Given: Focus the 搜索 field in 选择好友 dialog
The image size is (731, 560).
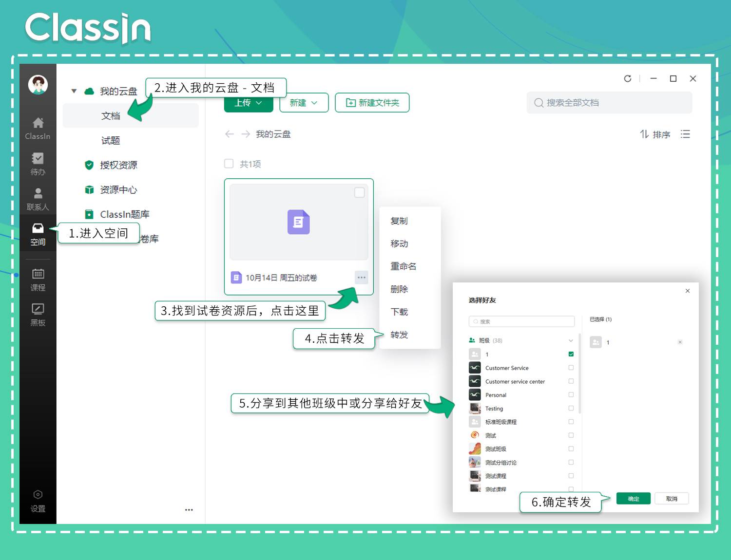Looking at the screenshot, I should coord(521,321).
